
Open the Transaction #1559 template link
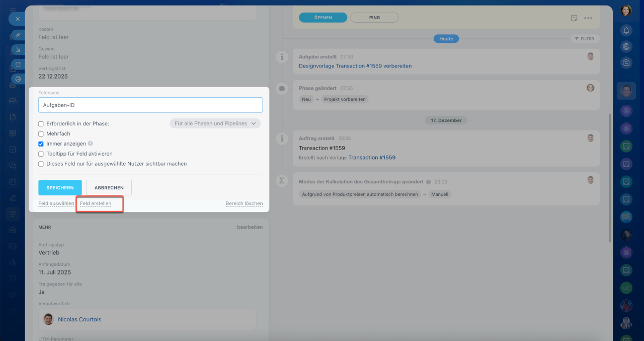click(x=372, y=158)
